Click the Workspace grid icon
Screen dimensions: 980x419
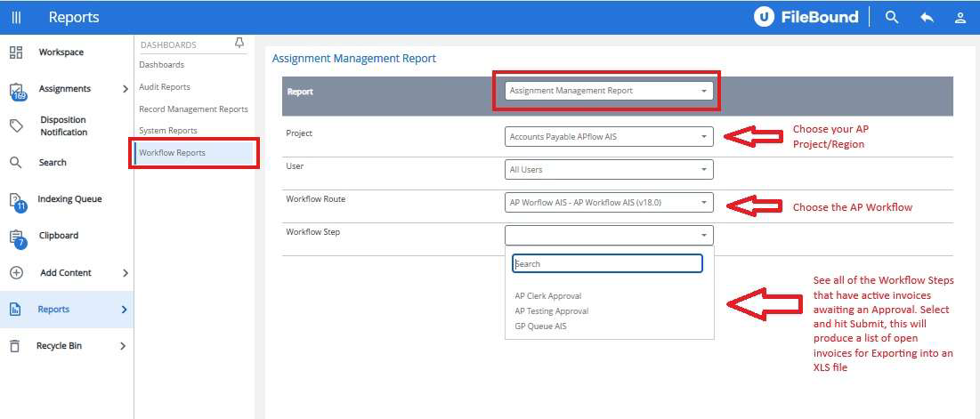click(16, 52)
